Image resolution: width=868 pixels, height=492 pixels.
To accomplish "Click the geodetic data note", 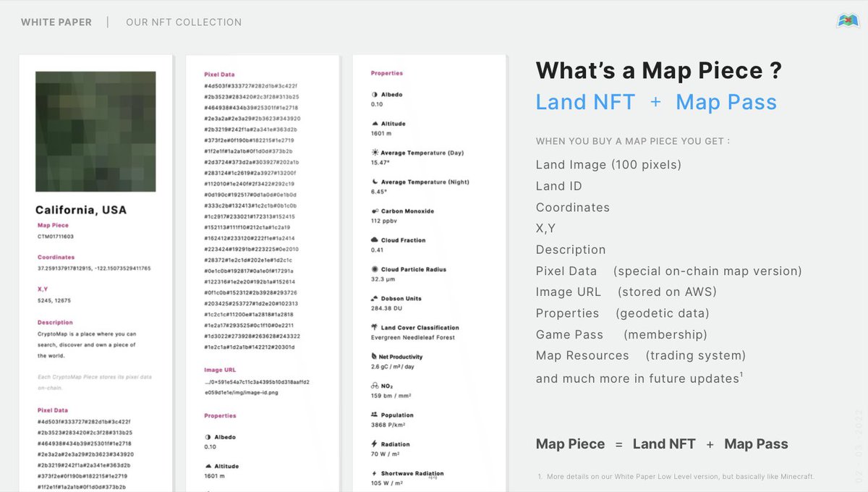I will [x=663, y=313].
